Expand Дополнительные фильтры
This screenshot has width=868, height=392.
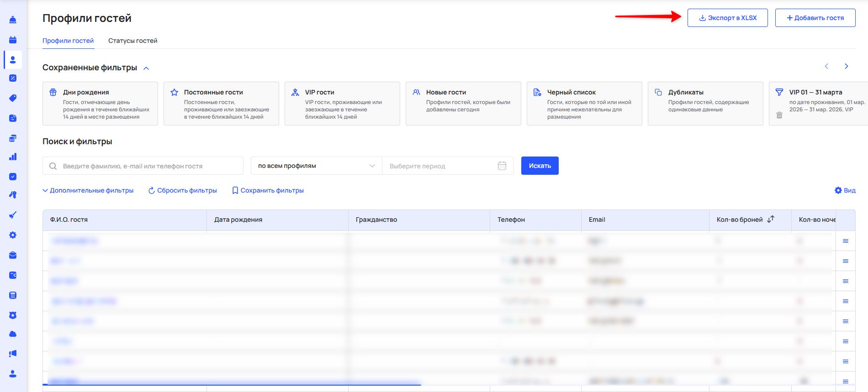[88, 190]
